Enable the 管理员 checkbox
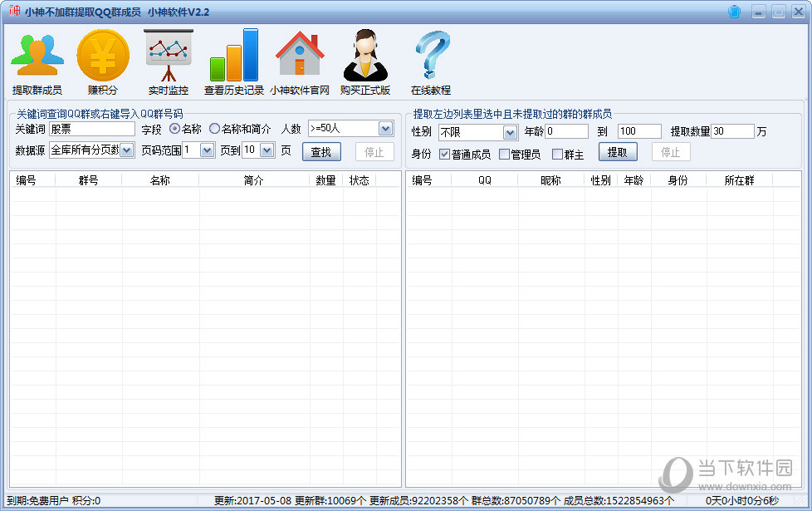 pyautogui.click(x=504, y=154)
